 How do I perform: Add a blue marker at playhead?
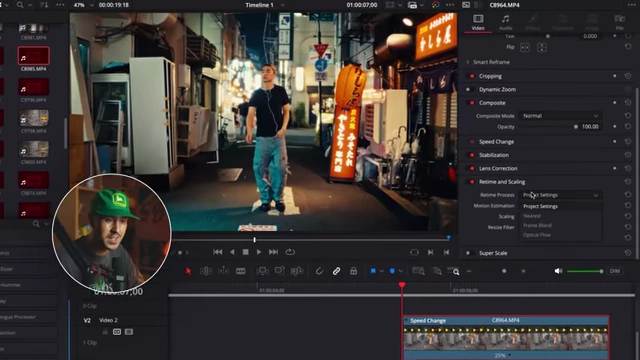point(392,271)
